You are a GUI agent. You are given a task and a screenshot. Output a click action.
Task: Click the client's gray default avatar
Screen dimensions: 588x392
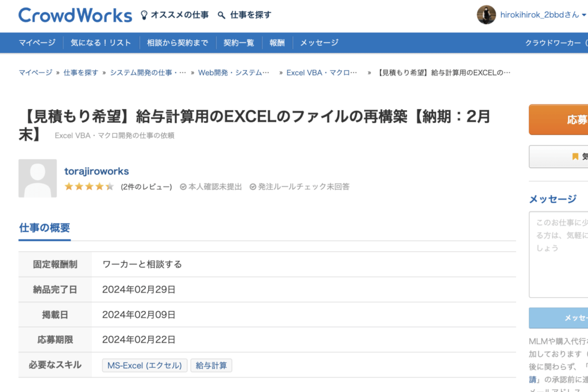(x=37, y=178)
